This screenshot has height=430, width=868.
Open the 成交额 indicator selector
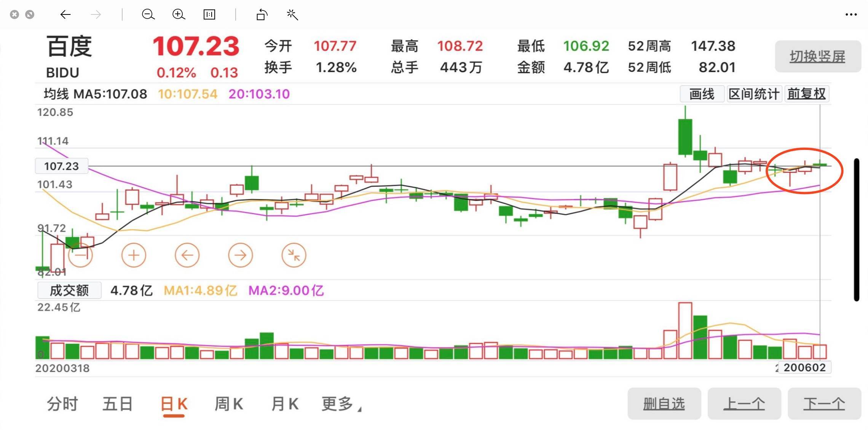click(x=69, y=290)
